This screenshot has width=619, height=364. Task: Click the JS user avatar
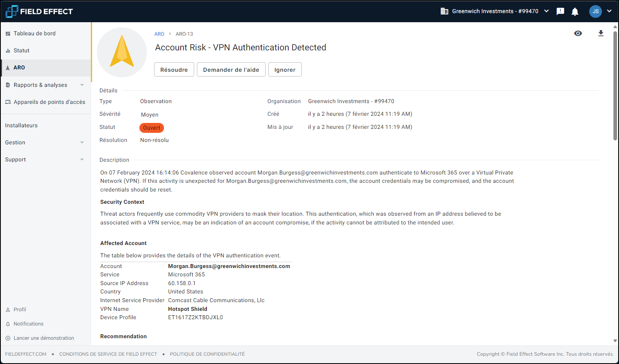pos(596,11)
